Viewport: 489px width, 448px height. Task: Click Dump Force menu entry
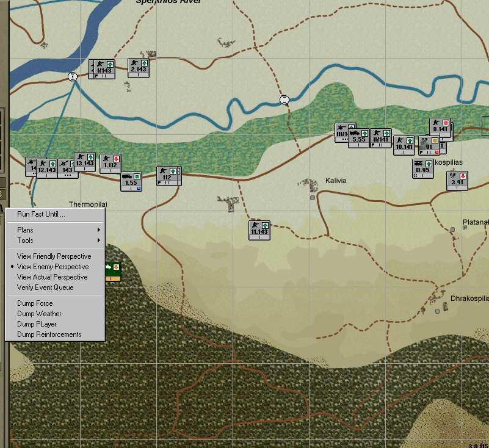(55, 303)
